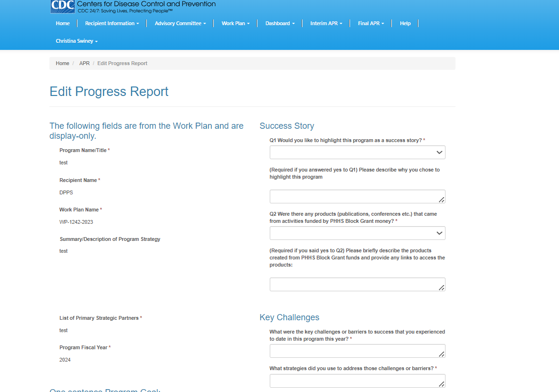This screenshot has width=559, height=392.
Task: Click the Summary/Description of Program Strategy label
Action: pos(110,239)
